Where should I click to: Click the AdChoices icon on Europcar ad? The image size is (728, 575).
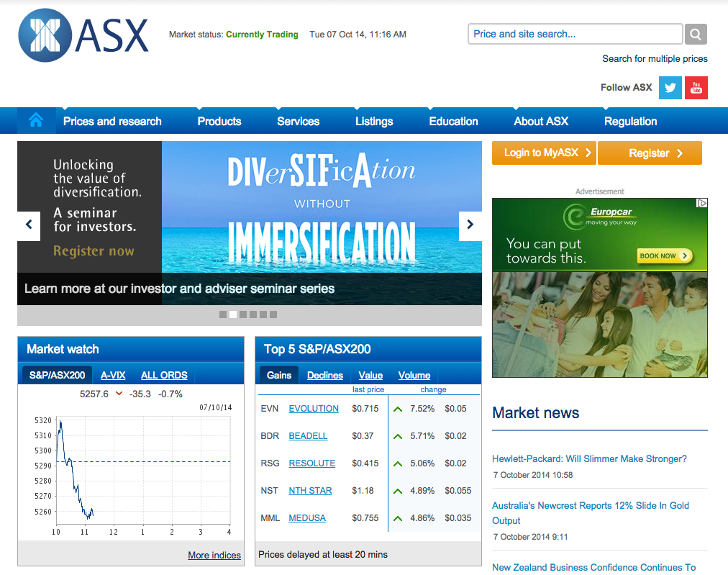[x=702, y=203]
